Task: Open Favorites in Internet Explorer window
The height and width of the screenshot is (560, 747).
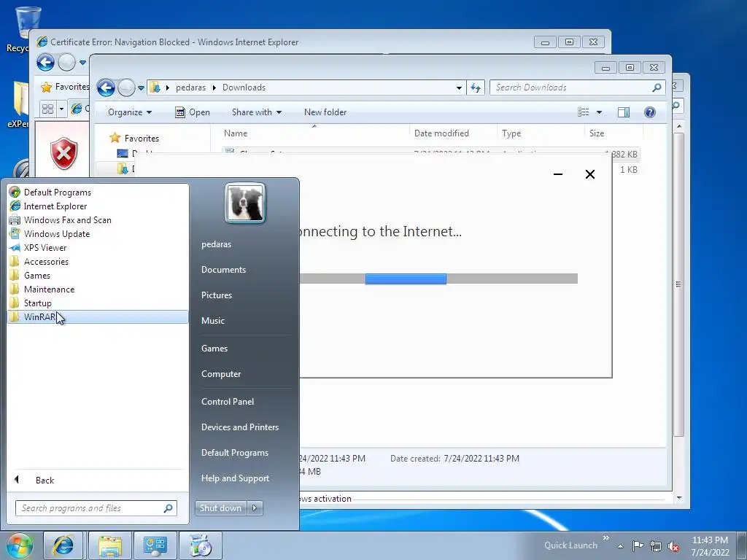Action: tap(65, 87)
